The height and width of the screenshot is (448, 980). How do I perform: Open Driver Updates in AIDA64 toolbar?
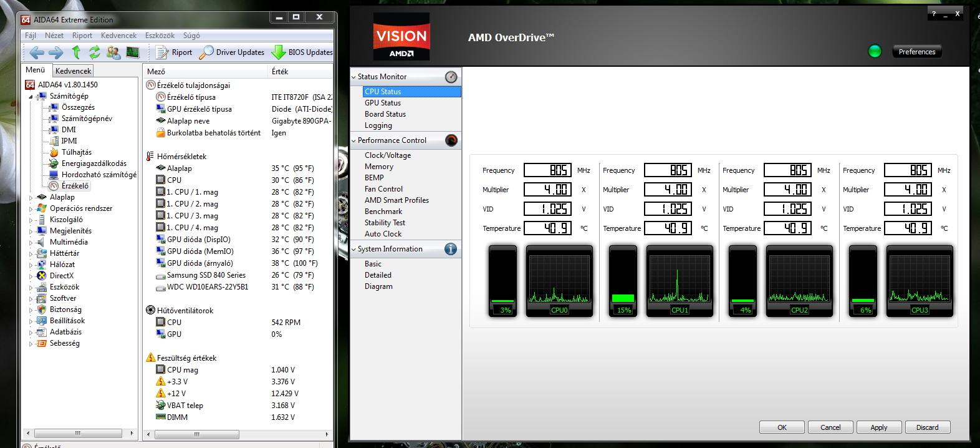click(x=232, y=52)
